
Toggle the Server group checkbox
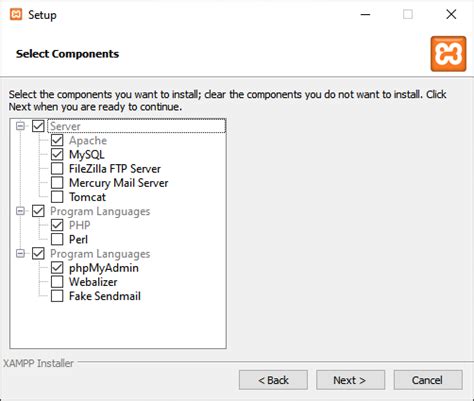[38, 126]
